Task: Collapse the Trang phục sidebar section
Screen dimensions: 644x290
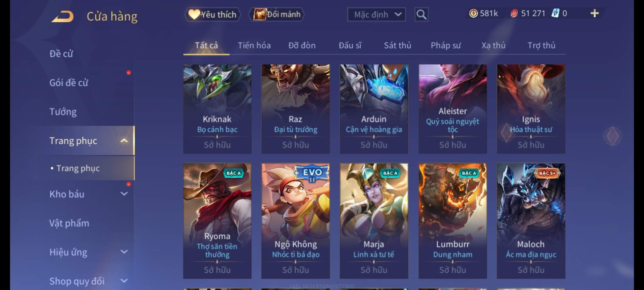Action: [x=124, y=140]
